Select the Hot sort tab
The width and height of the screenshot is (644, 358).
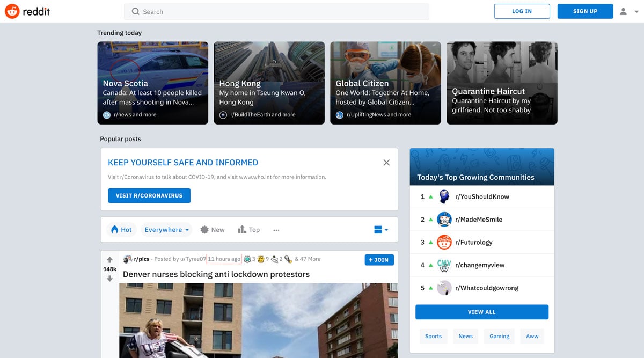tap(121, 230)
